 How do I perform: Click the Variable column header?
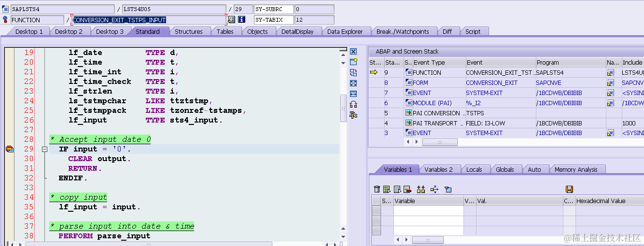click(428, 201)
